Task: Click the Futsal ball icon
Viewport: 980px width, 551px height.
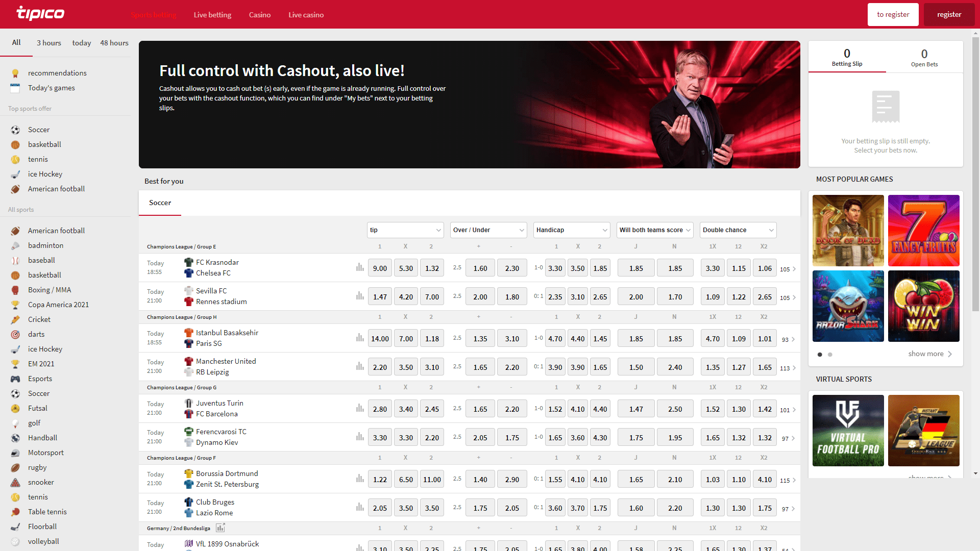Action: tap(15, 408)
